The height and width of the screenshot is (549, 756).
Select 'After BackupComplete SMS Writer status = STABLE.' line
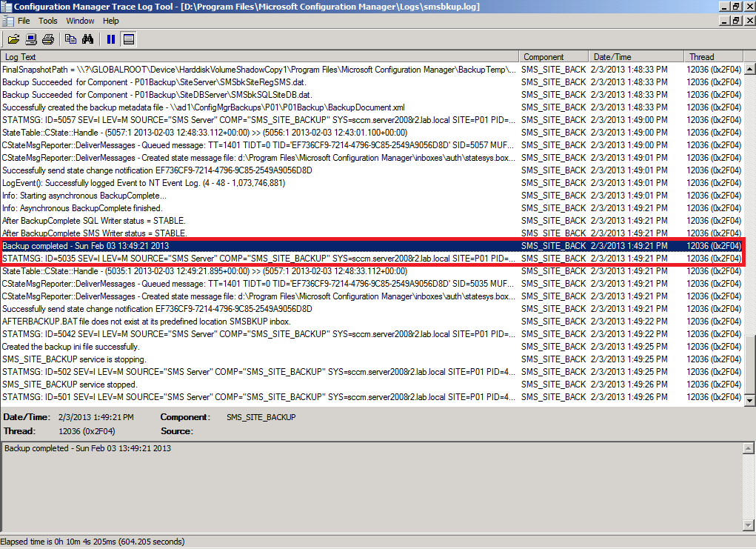(x=372, y=233)
